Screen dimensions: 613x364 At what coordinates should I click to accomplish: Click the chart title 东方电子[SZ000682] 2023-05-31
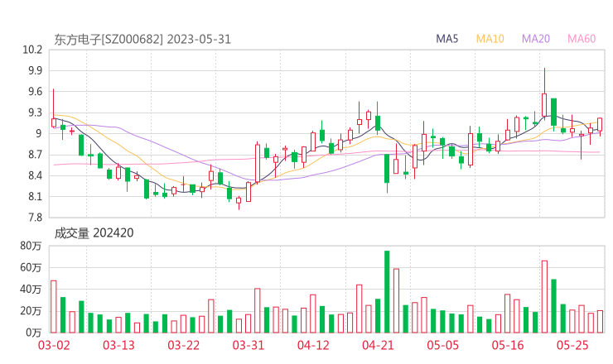(x=142, y=40)
